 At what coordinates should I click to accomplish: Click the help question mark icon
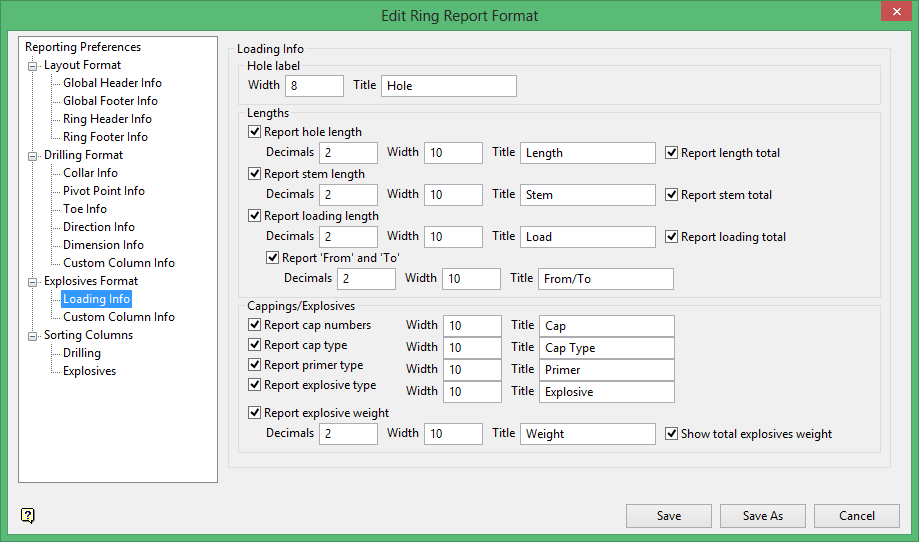pyautogui.click(x=28, y=516)
